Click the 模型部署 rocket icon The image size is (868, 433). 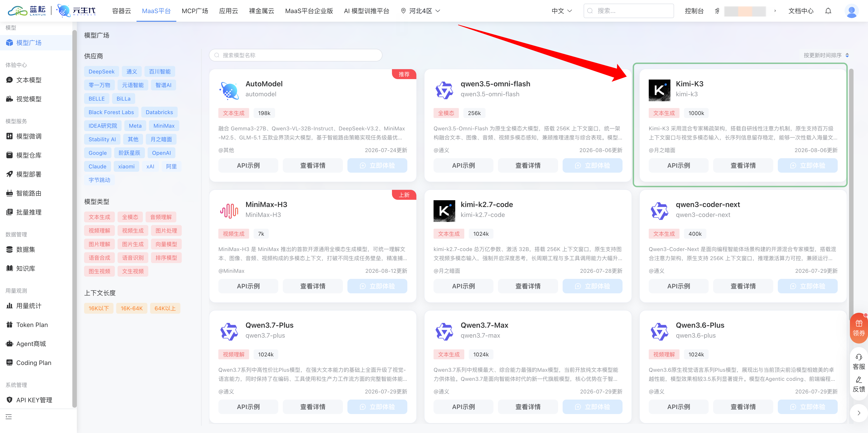coord(9,174)
